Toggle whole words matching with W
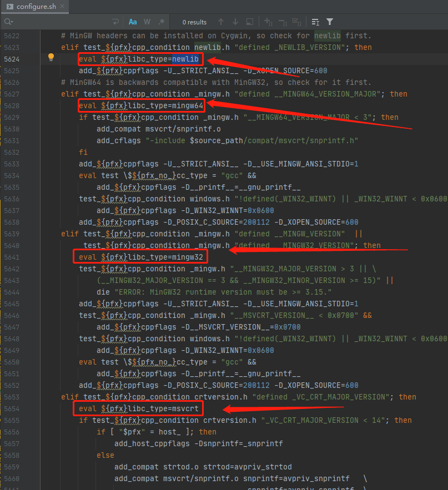448x490 pixels. (147, 22)
